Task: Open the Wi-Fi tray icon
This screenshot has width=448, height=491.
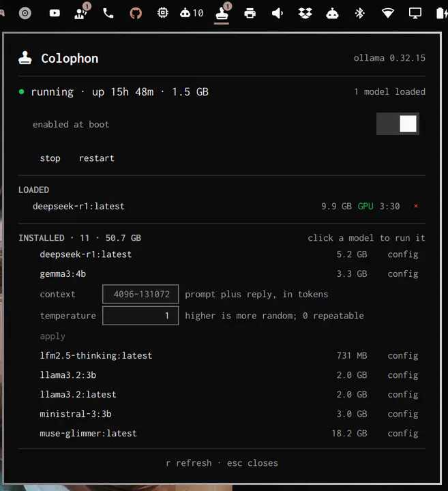Action: 387,13
